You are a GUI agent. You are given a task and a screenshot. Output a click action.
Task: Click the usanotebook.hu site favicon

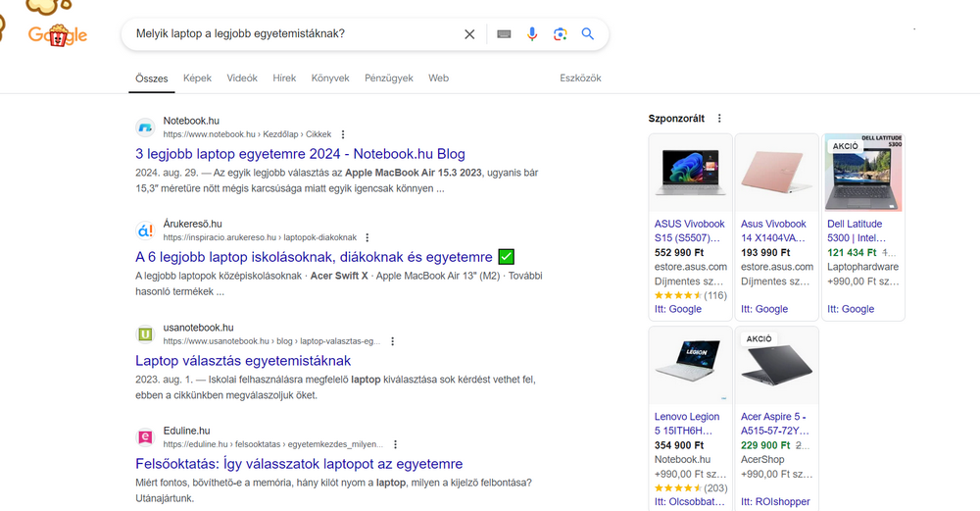[x=145, y=334]
